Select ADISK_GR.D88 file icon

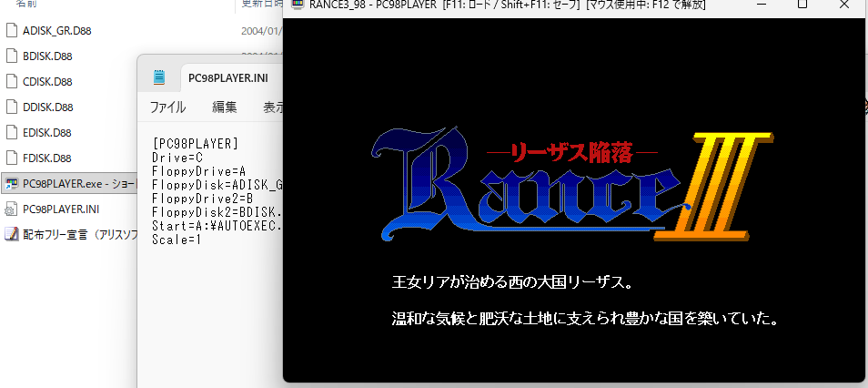(12, 30)
